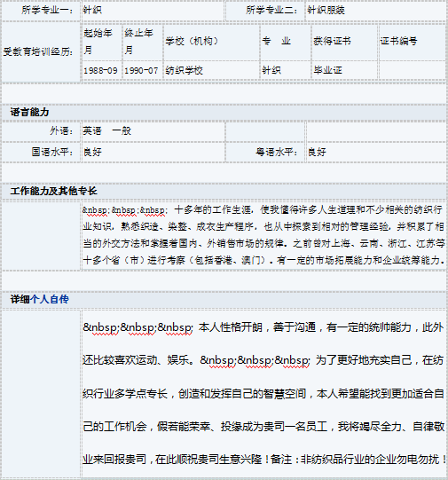The width and height of the screenshot is (448, 480).
Task: Click the 证书编号 column header
Action: point(398,41)
